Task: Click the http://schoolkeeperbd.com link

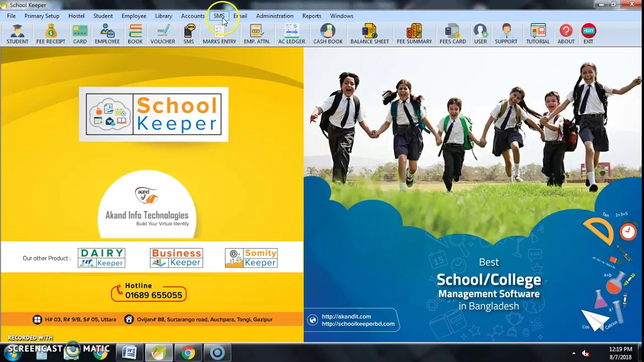Action: pos(358,324)
